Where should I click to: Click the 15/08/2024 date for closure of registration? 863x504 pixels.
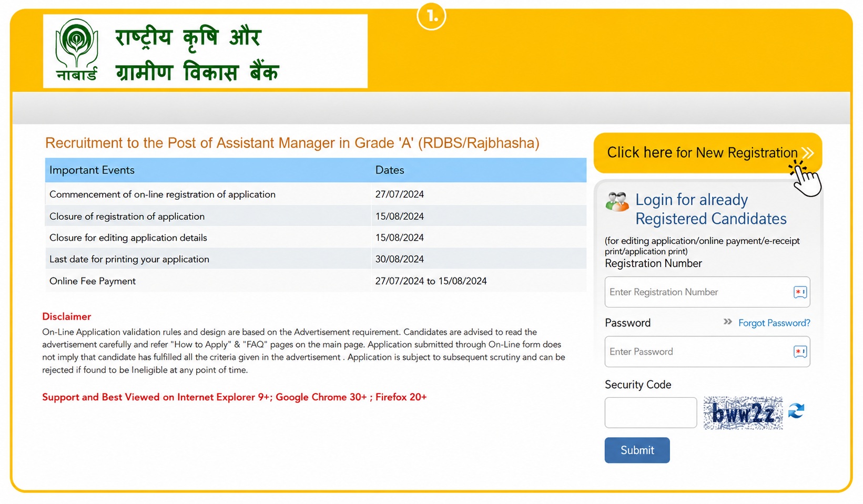pos(400,217)
